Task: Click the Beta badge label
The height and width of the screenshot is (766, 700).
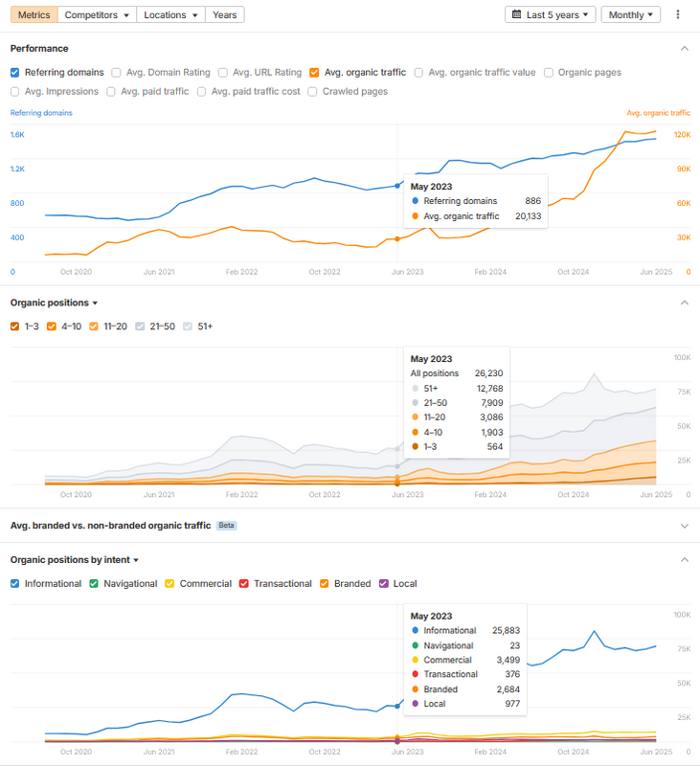Action: 227,526
